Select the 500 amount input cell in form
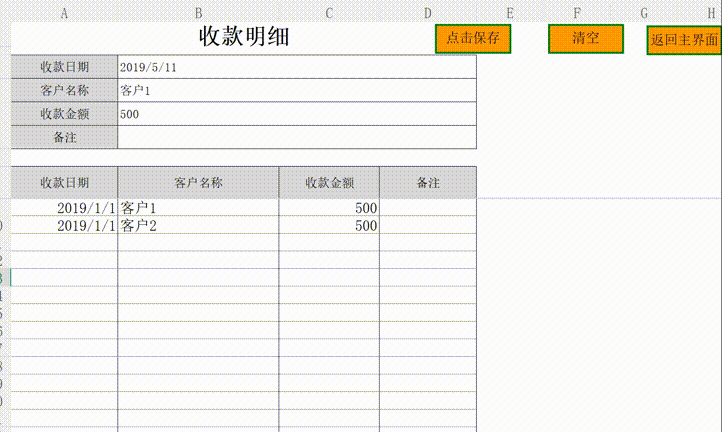 pos(297,114)
